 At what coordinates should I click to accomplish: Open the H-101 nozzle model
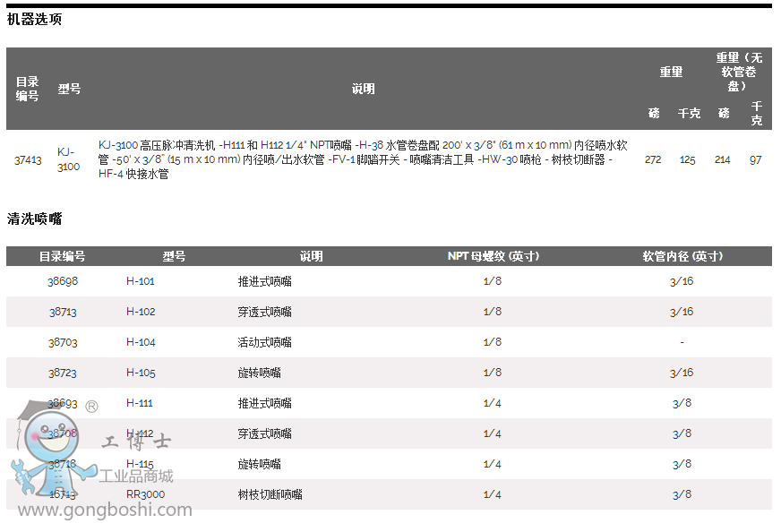click(141, 281)
